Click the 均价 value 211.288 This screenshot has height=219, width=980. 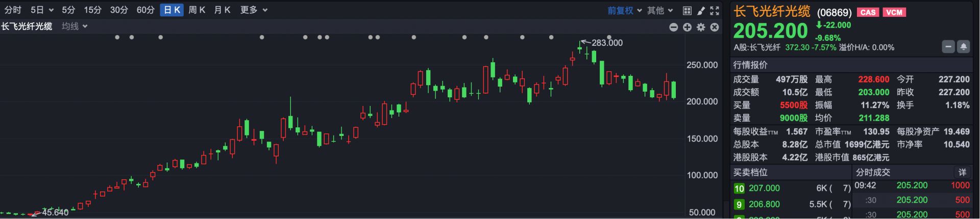pos(874,118)
